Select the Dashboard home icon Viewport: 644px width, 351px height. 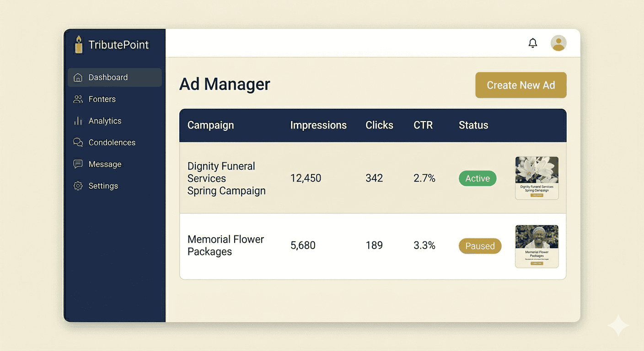pyautogui.click(x=78, y=77)
